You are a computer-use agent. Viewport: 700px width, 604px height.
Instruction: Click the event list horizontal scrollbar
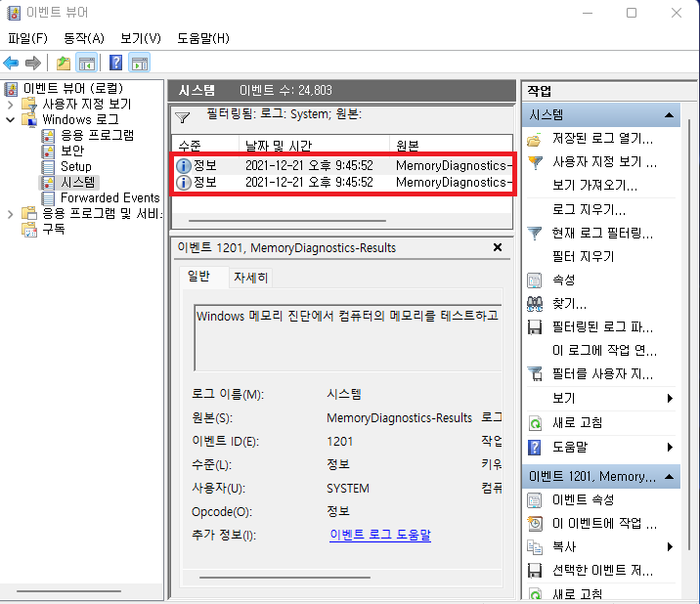point(287,221)
